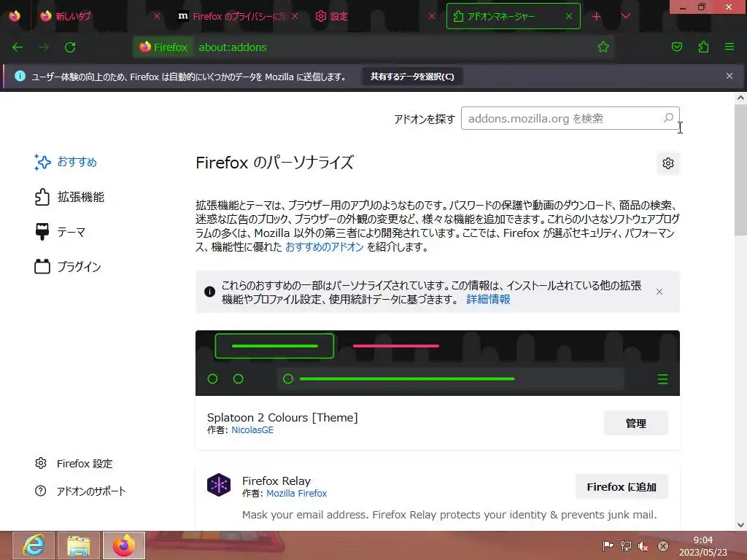747x560 pixels.
Task: Click the page scrollbar up arrow
Action: pyautogui.click(x=740, y=98)
